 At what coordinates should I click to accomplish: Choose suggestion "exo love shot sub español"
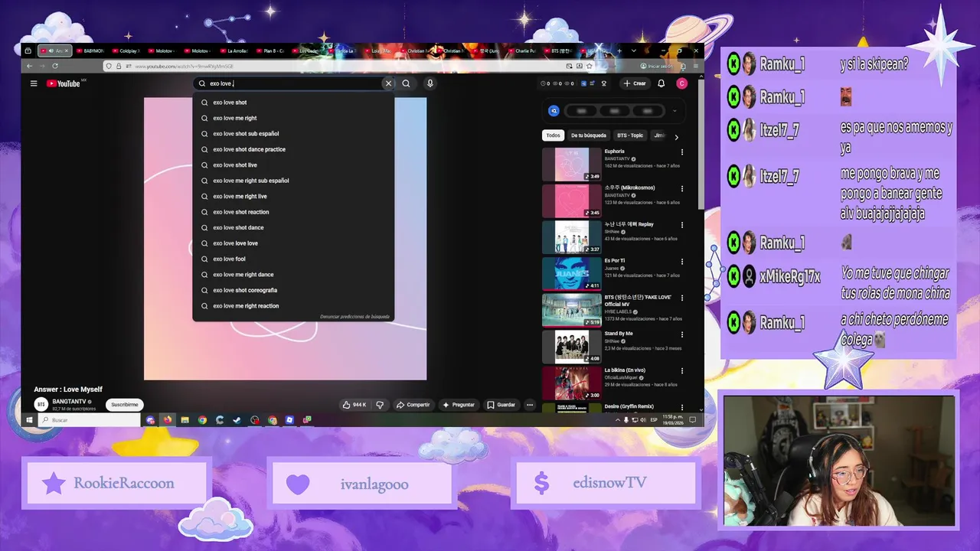293,134
